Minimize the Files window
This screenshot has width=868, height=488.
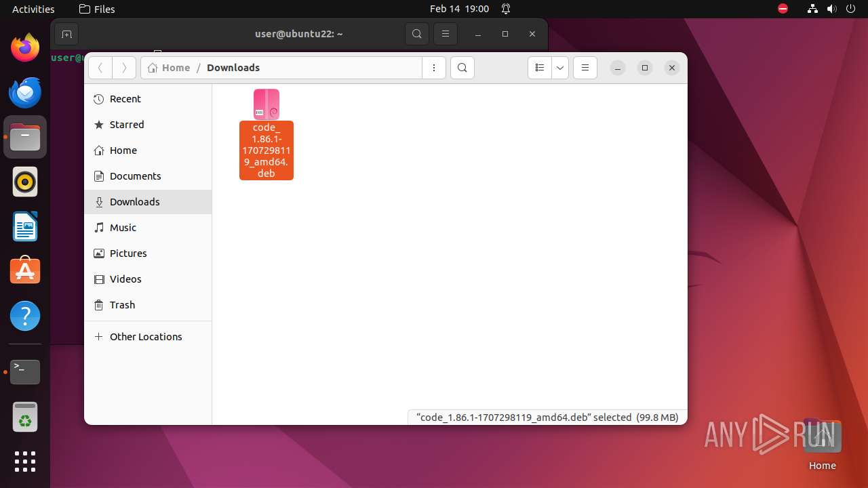tap(618, 68)
